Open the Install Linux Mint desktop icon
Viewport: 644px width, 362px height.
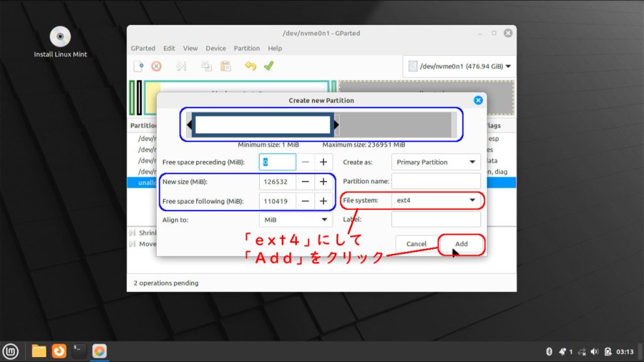pos(60,41)
